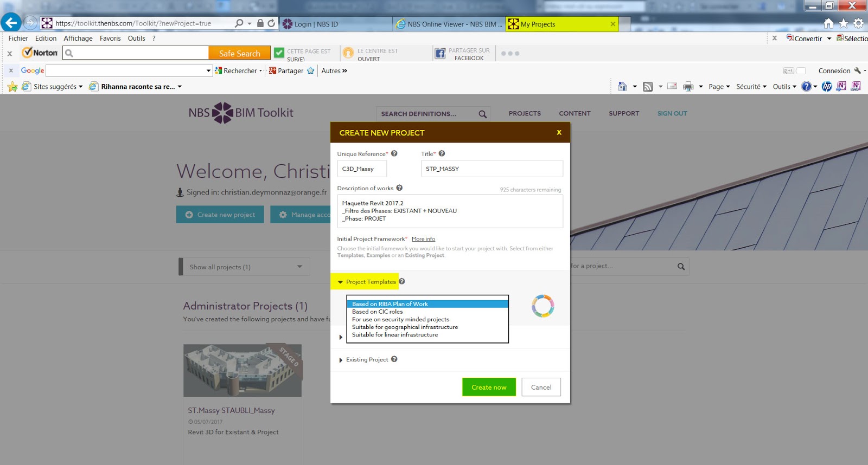
Task: Click the Norton logo in toolbar
Action: (x=40, y=53)
